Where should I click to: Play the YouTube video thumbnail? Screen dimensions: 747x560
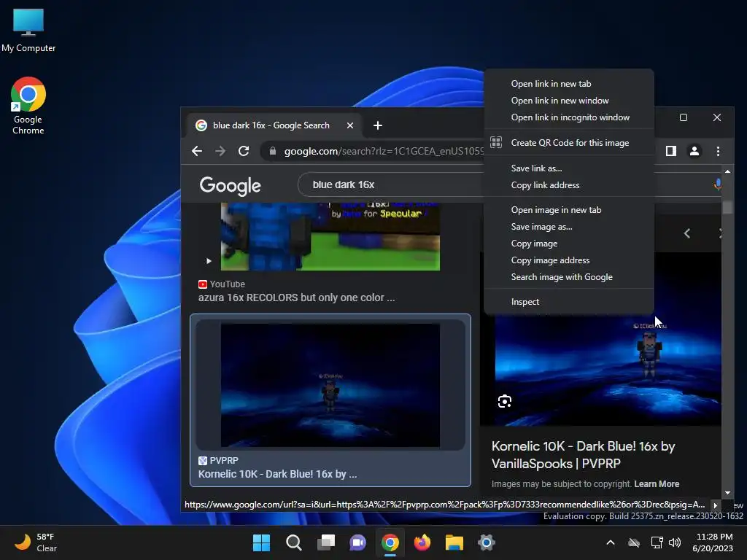pyautogui.click(x=209, y=261)
